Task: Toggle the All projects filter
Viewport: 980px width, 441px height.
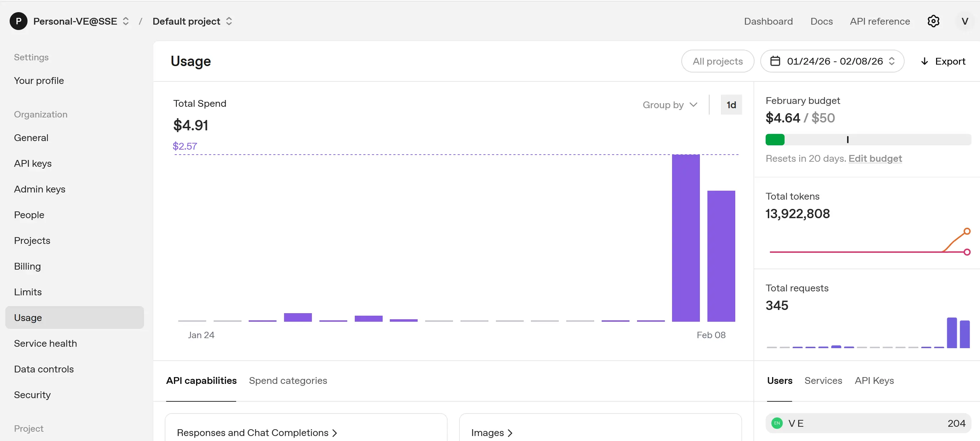Action: click(717, 61)
